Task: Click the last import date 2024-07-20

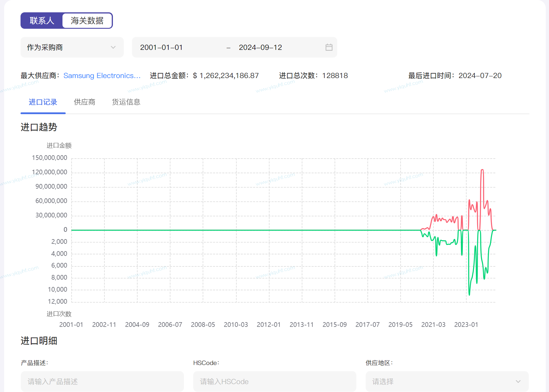Action: 480,76
